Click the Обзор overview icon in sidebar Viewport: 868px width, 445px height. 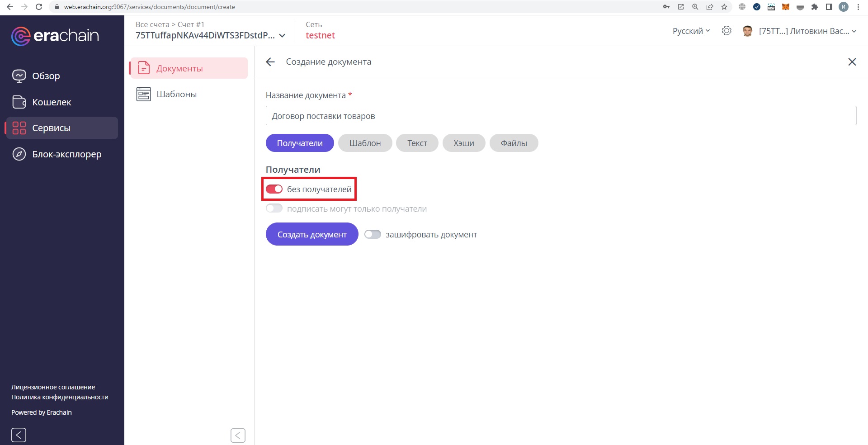click(x=19, y=76)
